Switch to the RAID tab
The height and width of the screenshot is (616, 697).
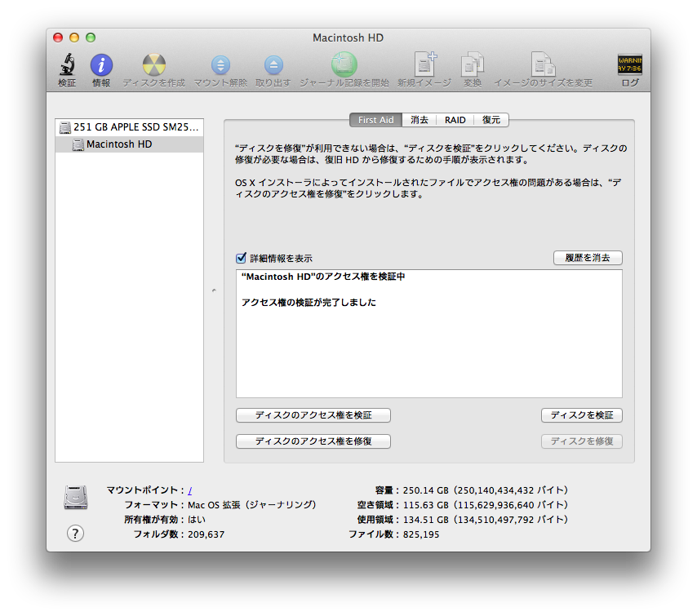[455, 120]
